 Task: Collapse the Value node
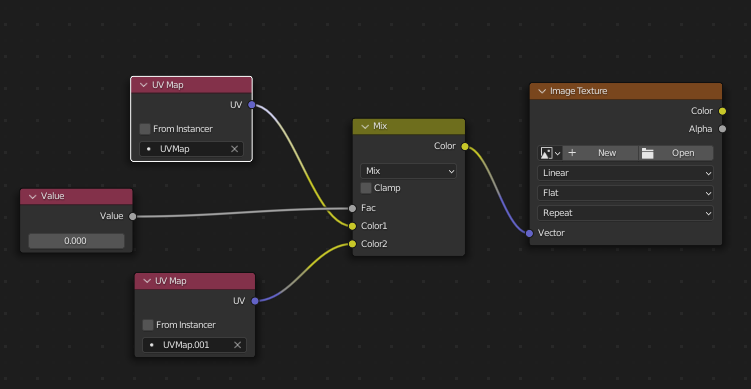(33, 196)
